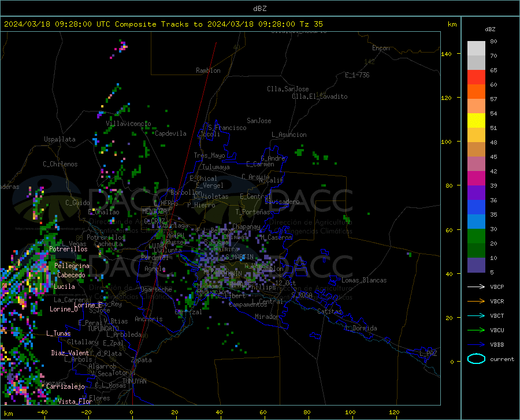Click the MENDOZA city label
The width and height of the screenshot is (520, 420).
click(x=154, y=211)
